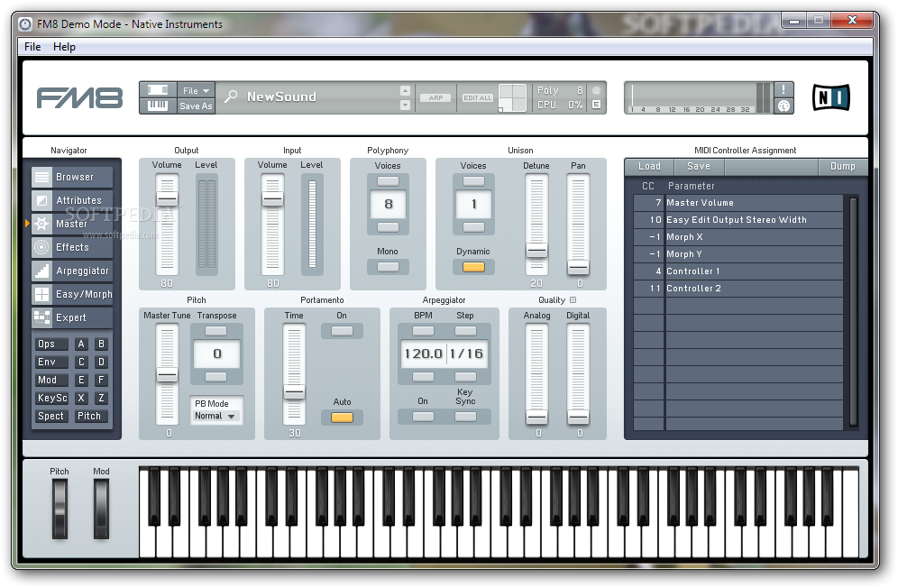This screenshot has width=898, height=588.
Task: Click the Dump button
Action: (842, 166)
